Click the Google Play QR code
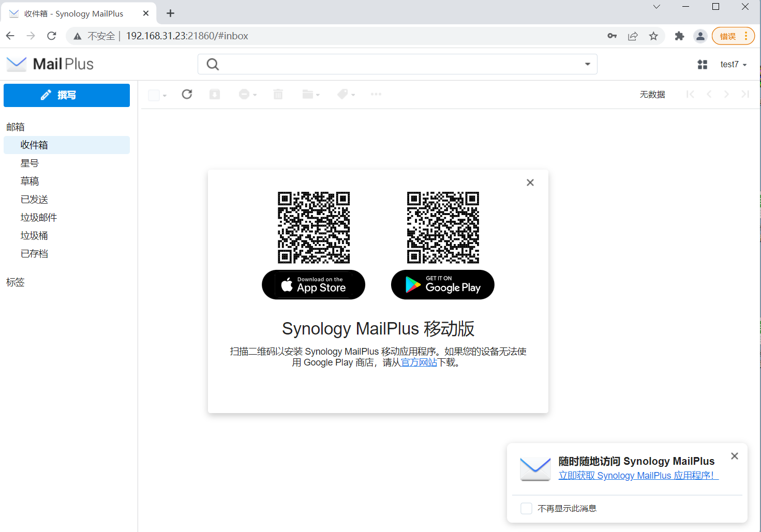Screen dimensions: 761x532 click(443, 227)
